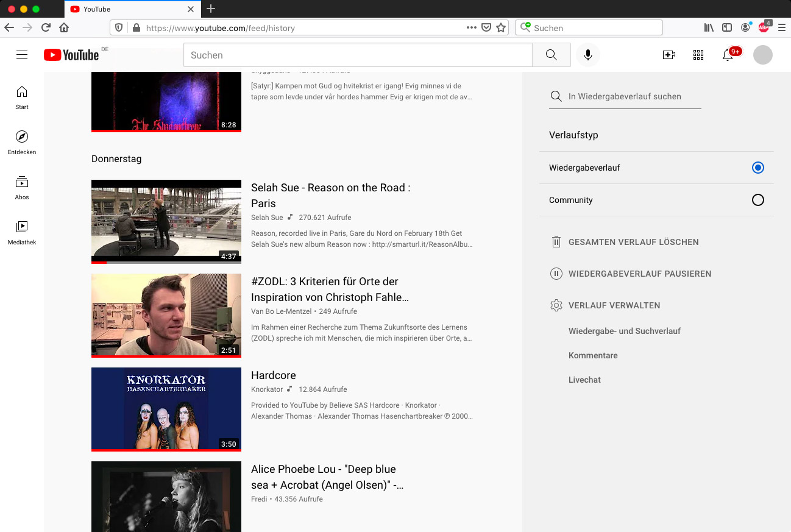Image resolution: width=791 pixels, height=532 pixels.
Task: Open Abos subscriptions in sidebar
Action: click(x=22, y=188)
